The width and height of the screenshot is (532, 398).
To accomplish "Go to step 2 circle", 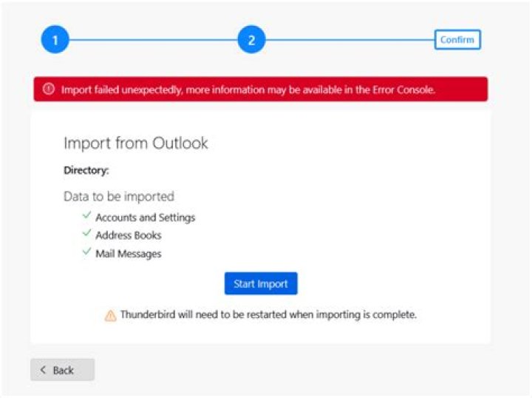I will tap(251, 40).
